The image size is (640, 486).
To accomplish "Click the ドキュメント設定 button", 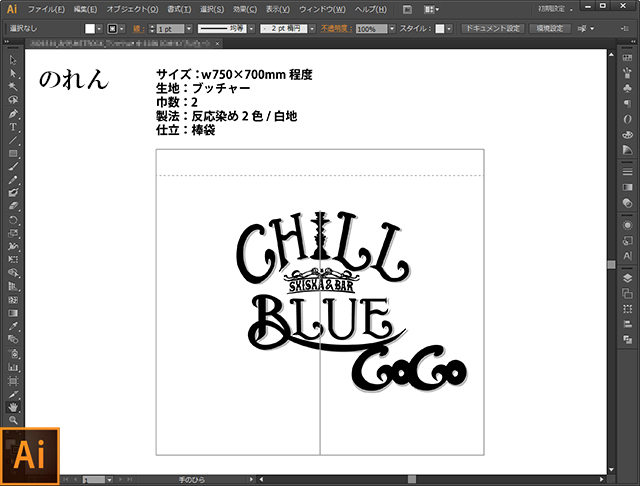I will [492, 29].
